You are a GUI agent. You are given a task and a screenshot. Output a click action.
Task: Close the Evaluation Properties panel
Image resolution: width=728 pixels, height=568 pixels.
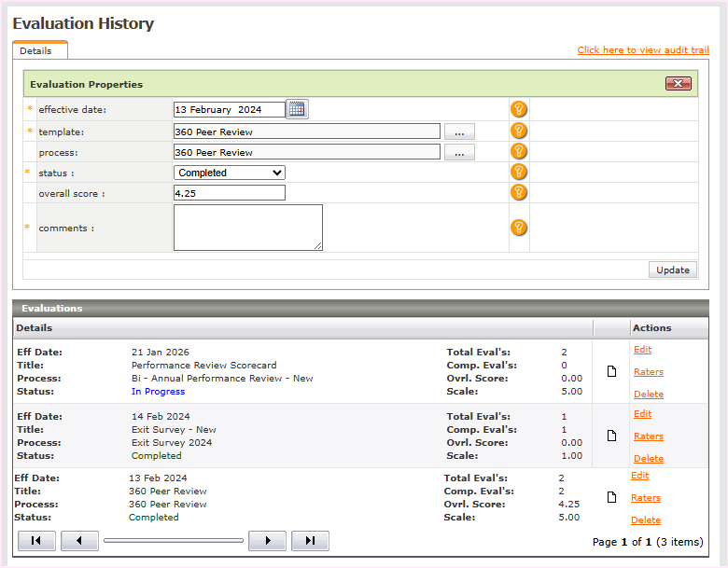(x=679, y=84)
